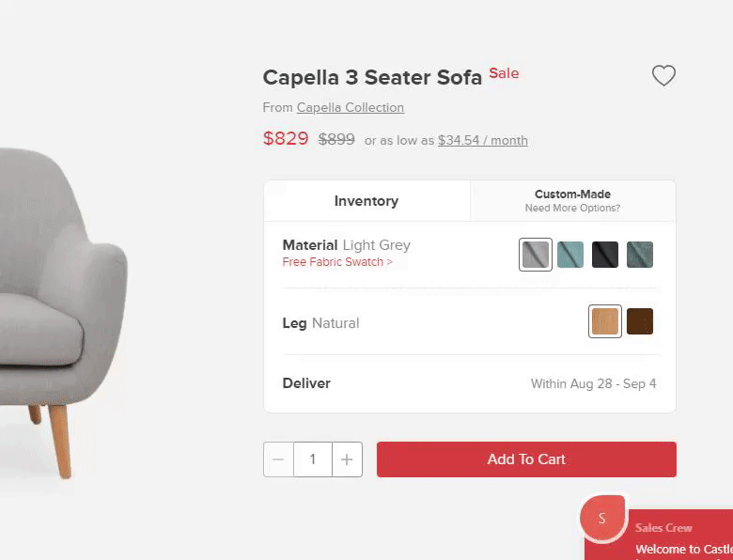Click the delivery date range text
Viewport: 733px width, 560px height.
593,383
